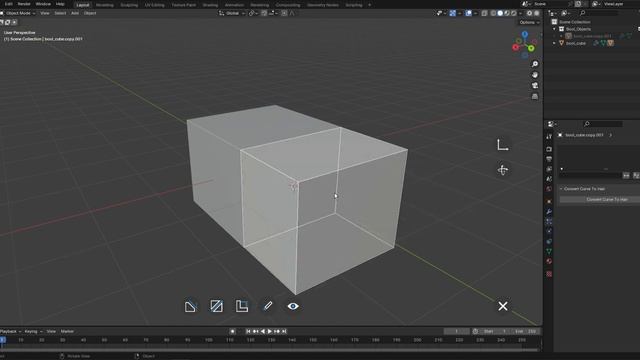Toggle snapping magnet in header
Viewport: 640px width, 360px height.
264,13
